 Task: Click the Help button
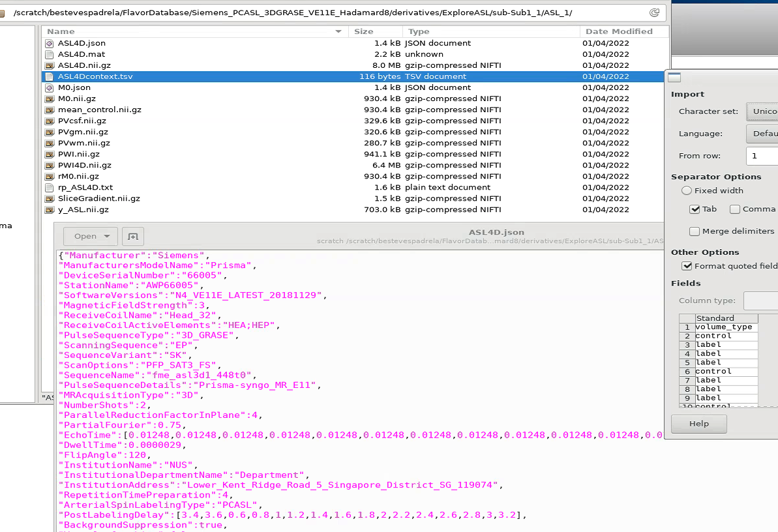coord(698,424)
